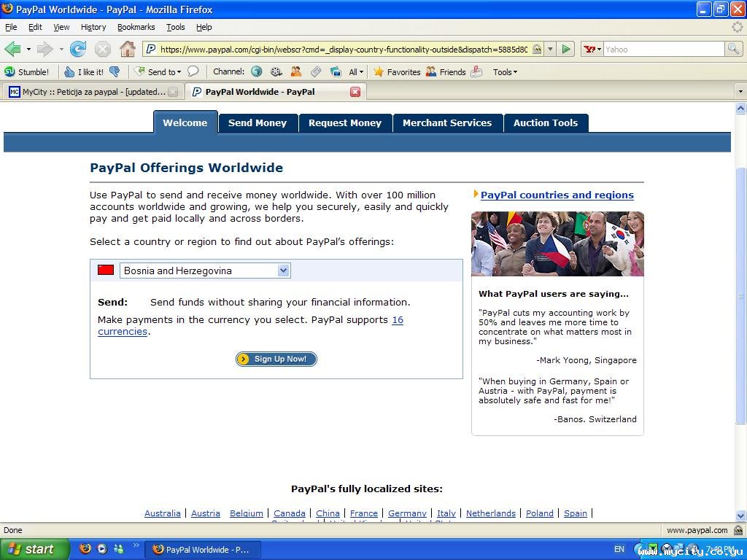Click the thumbs-down dislike icon
This screenshot has height=560, width=747.
[115, 71]
